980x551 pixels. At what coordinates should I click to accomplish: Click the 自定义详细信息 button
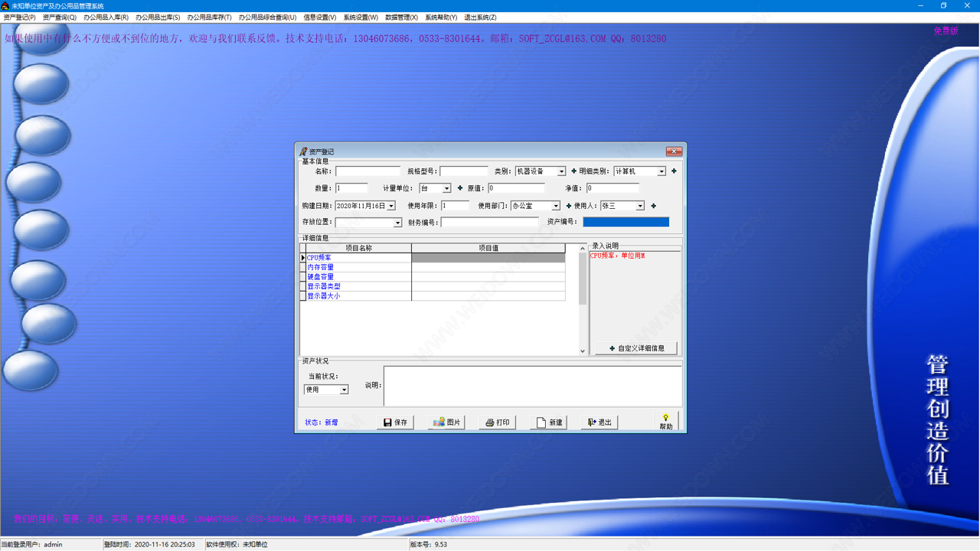(x=636, y=348)
